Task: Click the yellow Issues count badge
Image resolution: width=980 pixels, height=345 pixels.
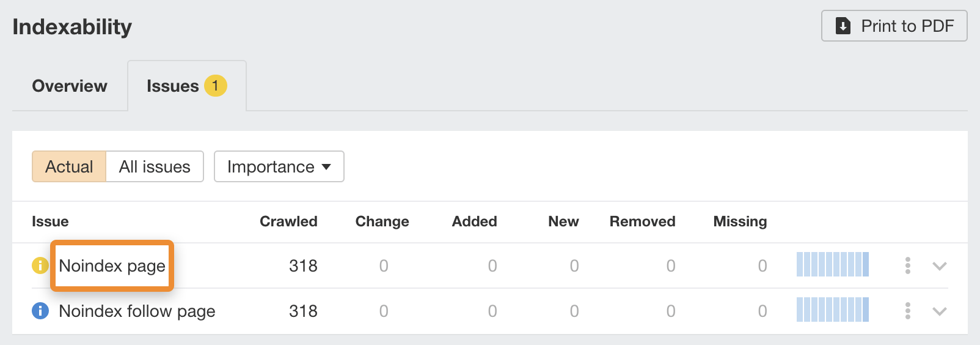Action: [215, 86]
